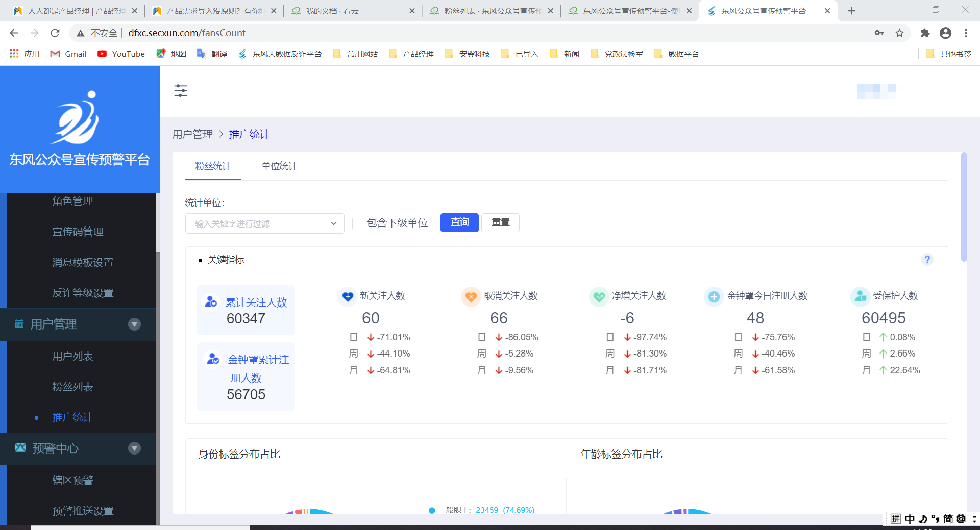Click the protected users count icon

(x=860, y=296)
